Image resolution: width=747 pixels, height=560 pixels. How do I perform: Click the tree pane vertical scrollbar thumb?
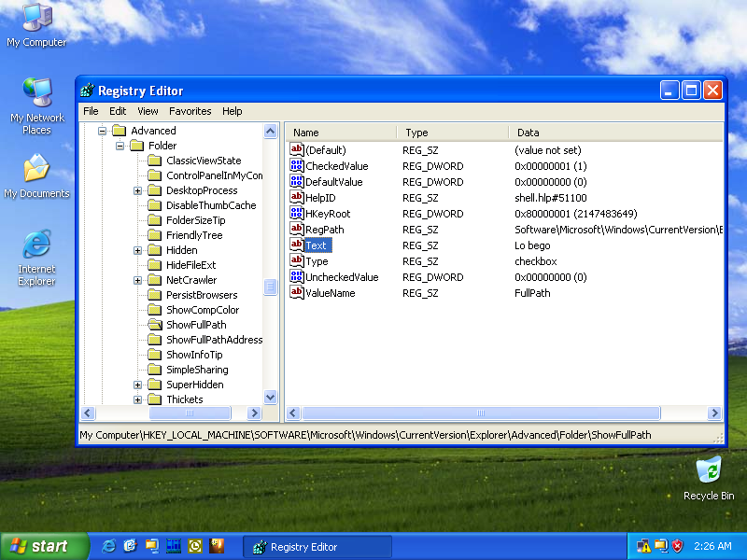(x=271, y=287)
